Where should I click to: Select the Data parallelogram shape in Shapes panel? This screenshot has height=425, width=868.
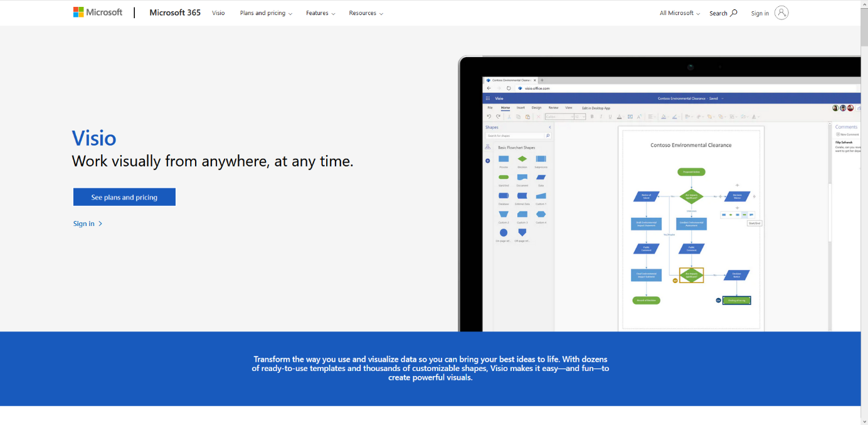tap(541, 177)
